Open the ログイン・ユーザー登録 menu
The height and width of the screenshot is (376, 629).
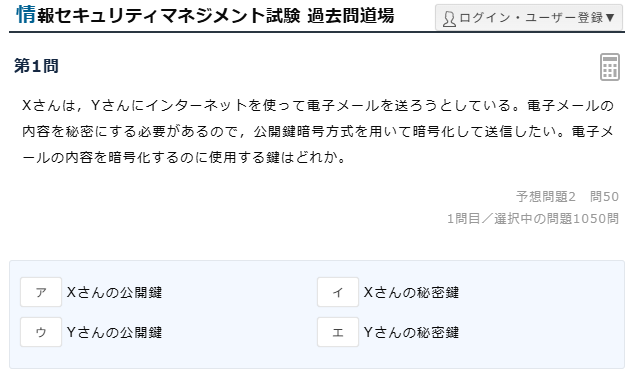pos(530,18)
